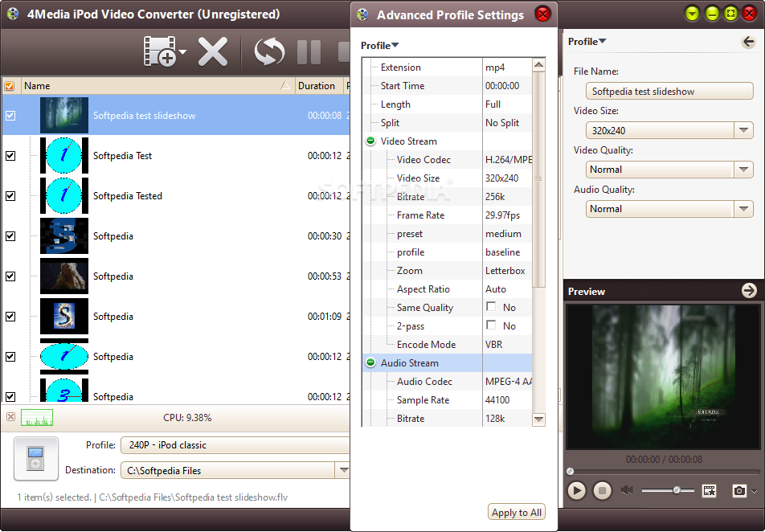765x532 pixels.
Task: Mute the preview speaker icon
Action: click(x=627, y=490)
